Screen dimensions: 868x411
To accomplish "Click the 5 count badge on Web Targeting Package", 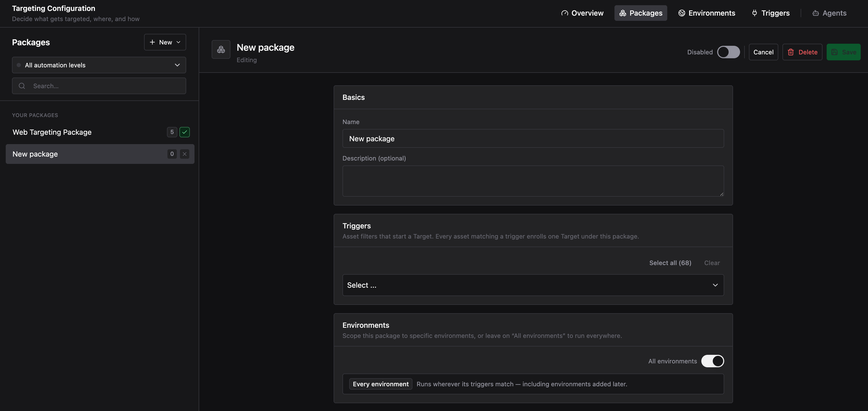I will [172, 132].
